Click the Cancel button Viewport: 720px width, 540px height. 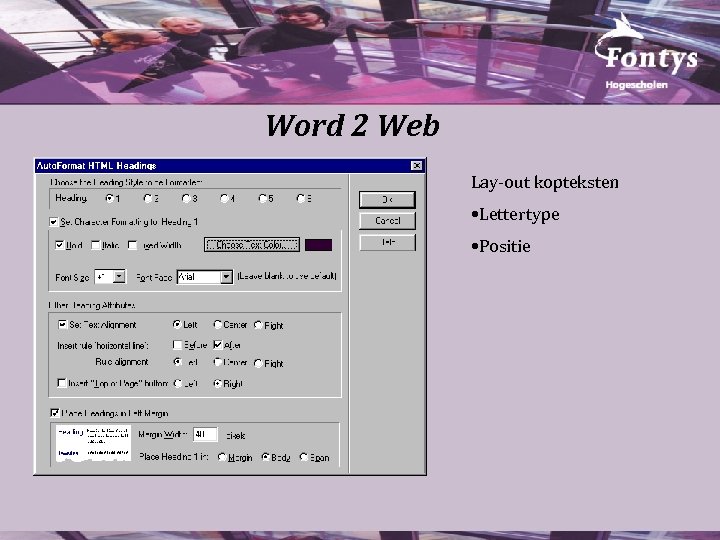[388, 221]
